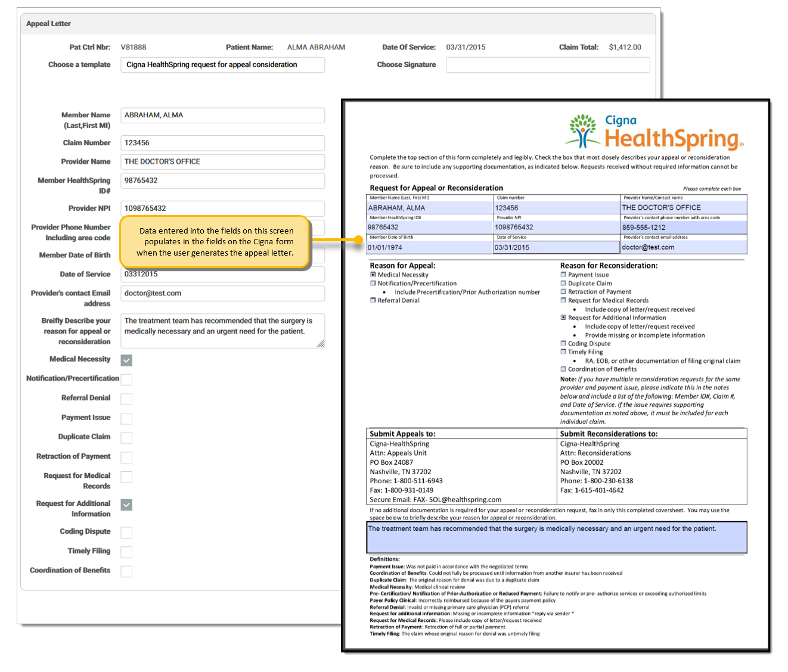Check the Referral Denial checkbox
The image size is (788, 672).
coord(126,399)
